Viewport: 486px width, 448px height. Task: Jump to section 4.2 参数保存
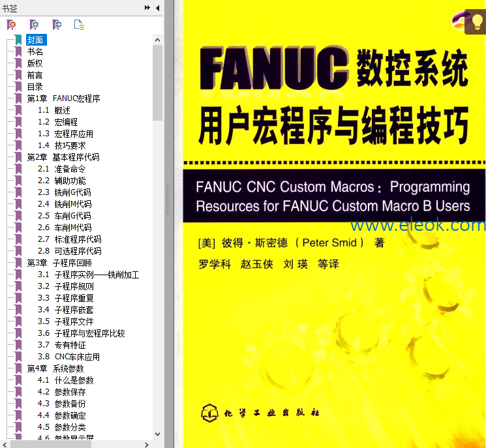pos(62,392)
